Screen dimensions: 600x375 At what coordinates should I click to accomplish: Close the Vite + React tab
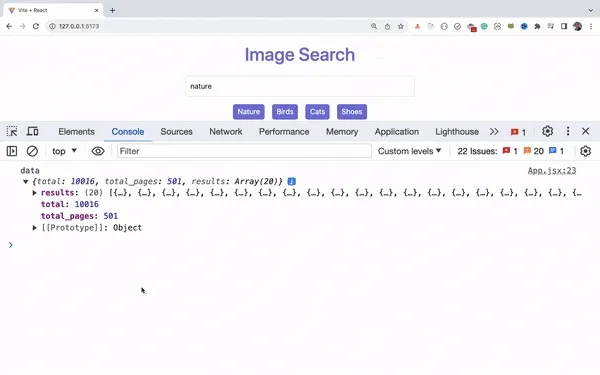coord(96,10)
